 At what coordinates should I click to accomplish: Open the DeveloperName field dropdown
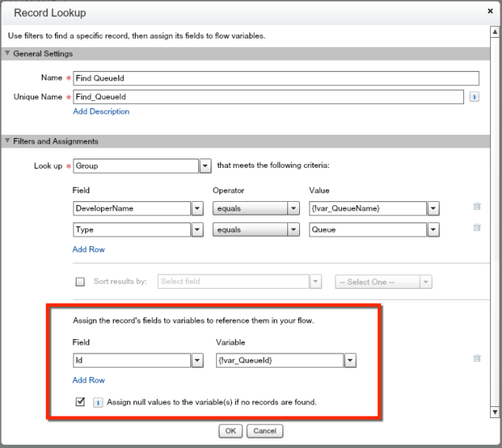(197, 208)
